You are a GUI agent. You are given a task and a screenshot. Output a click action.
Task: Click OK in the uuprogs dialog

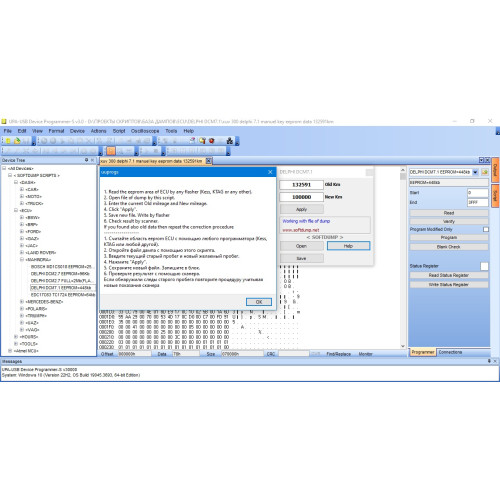tap(259, 302)
